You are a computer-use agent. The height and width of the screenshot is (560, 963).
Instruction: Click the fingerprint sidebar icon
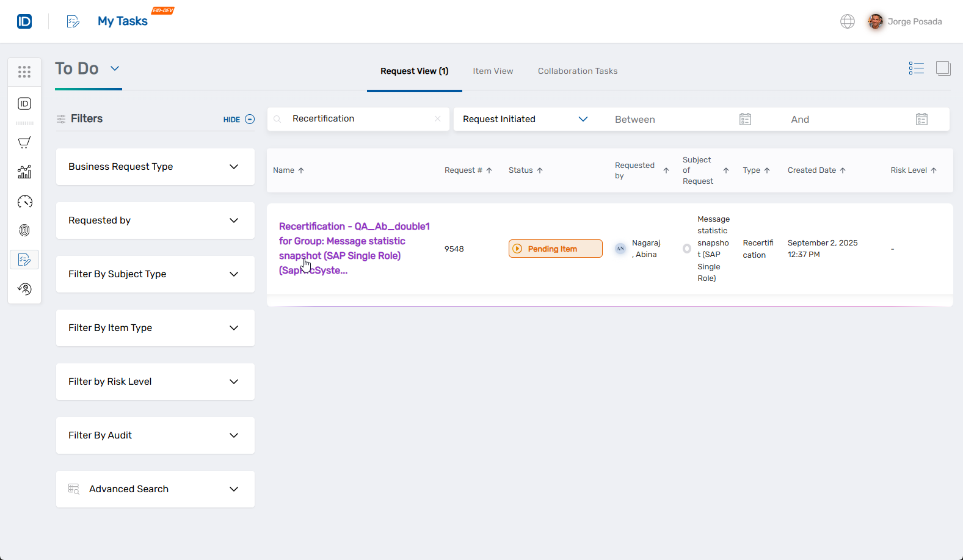24,230
